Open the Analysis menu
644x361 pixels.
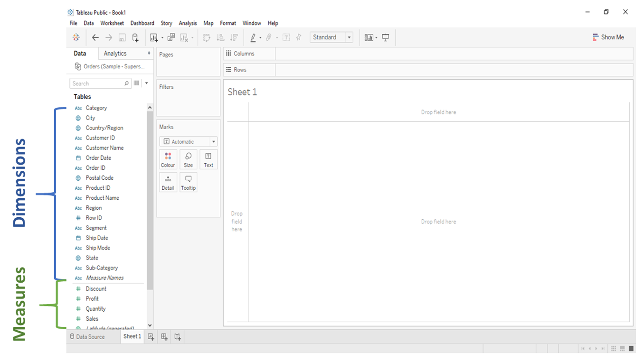click(x=188, y=23)
